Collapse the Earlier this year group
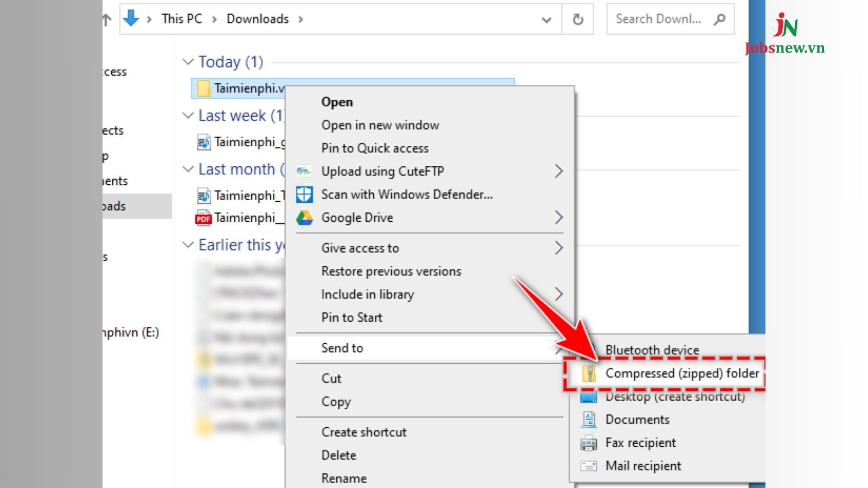 click(188, 245)
